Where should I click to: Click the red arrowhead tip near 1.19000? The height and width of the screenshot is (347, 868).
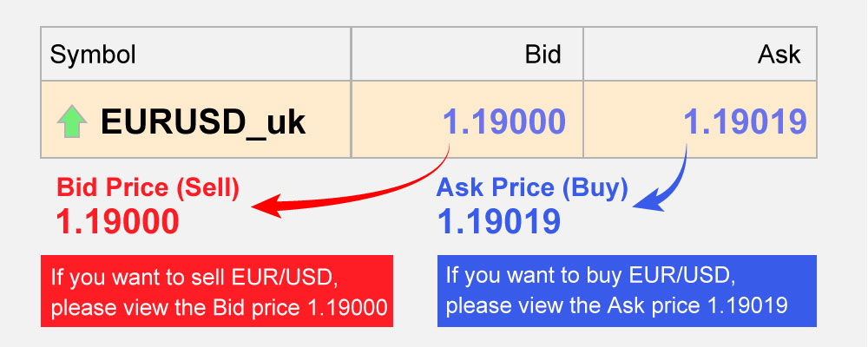tap(257, 206)
